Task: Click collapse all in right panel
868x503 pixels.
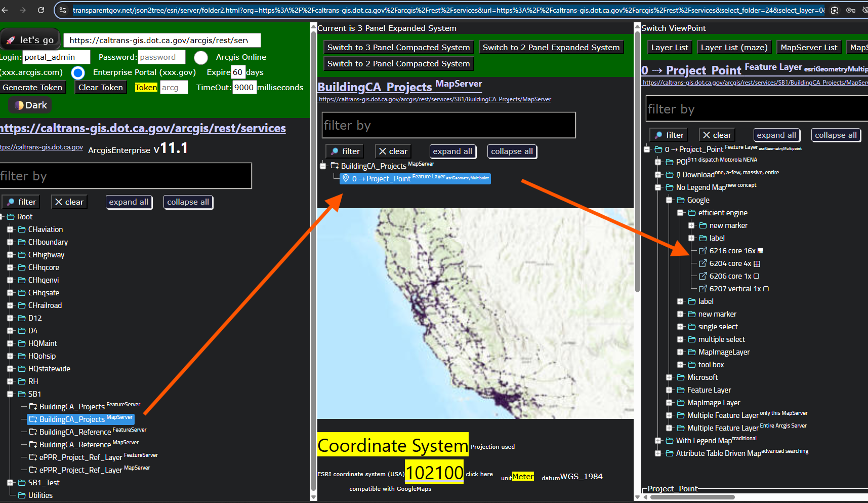Action: click(x=836, y=135)
